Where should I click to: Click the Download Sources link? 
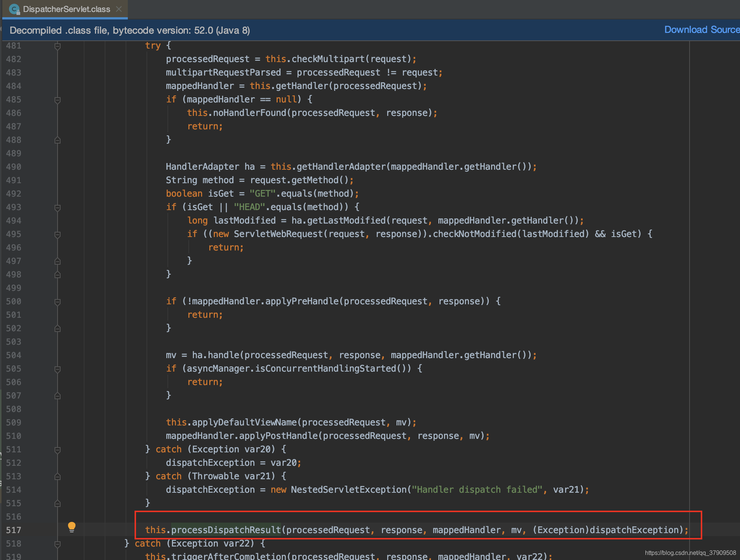click(x=702, y=30)
